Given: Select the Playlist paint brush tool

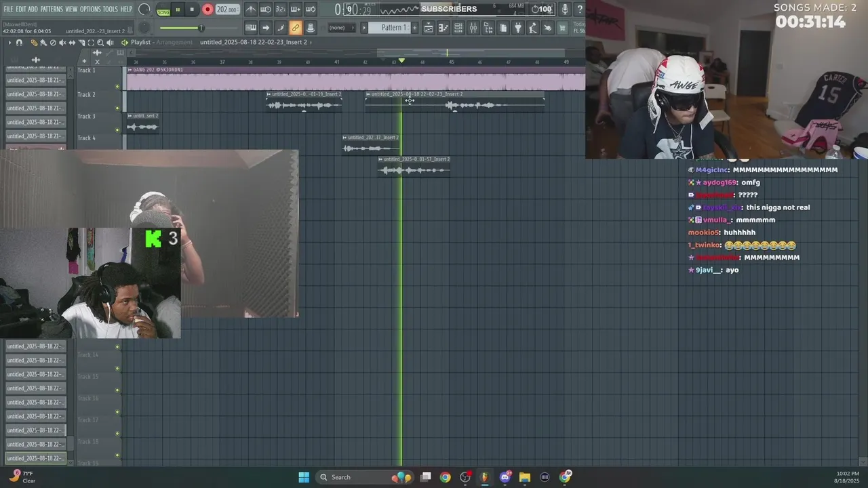Looking at the screenshot, I should (43, 42).
